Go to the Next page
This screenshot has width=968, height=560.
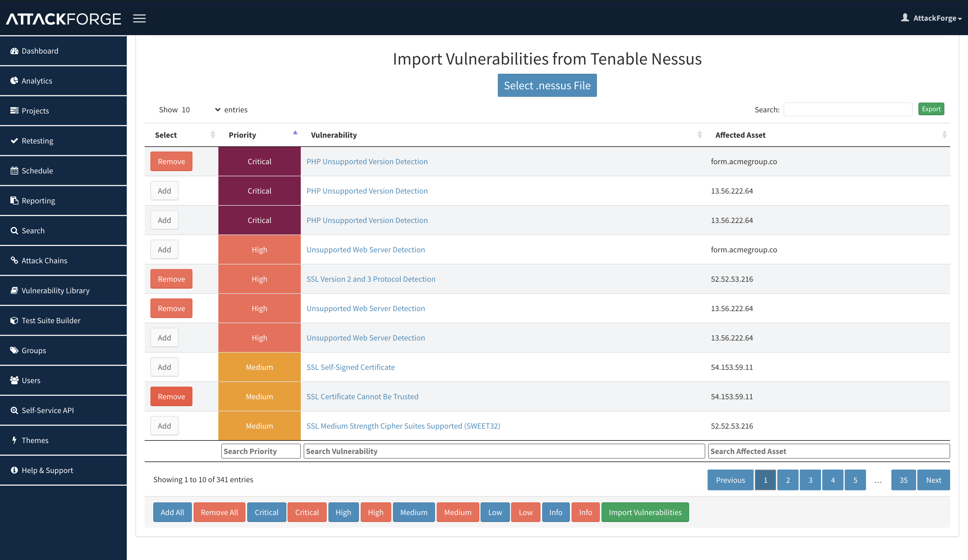point(933,480)
